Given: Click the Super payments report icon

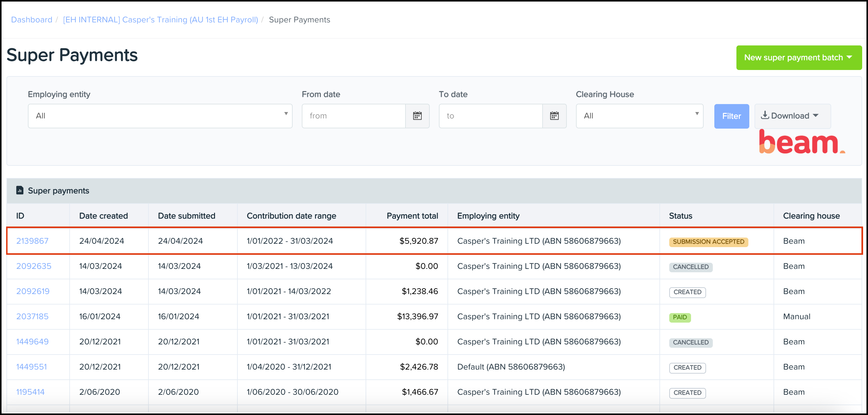Looking at the screenshot, I should (20, 191).
